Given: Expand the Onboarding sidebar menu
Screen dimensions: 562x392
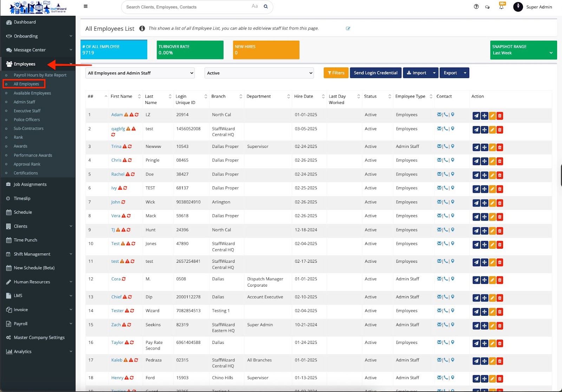Looking at the screenshot, I should (x=38, y=36).
